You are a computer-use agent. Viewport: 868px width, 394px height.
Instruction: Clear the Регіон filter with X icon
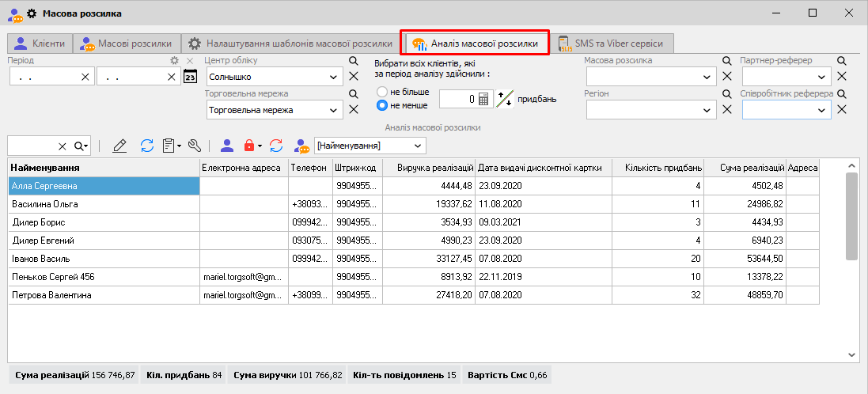click(727, 110)
